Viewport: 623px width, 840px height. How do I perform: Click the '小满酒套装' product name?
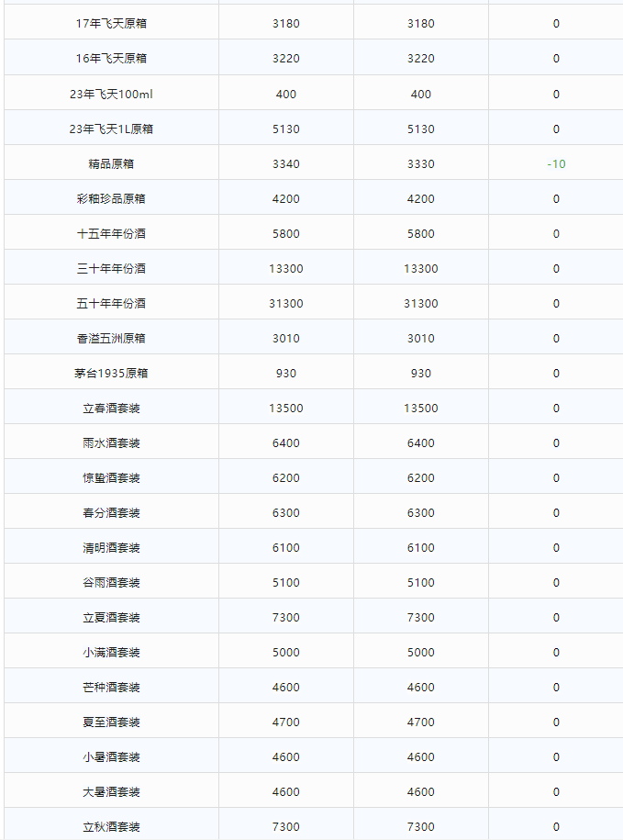(111, 653)
